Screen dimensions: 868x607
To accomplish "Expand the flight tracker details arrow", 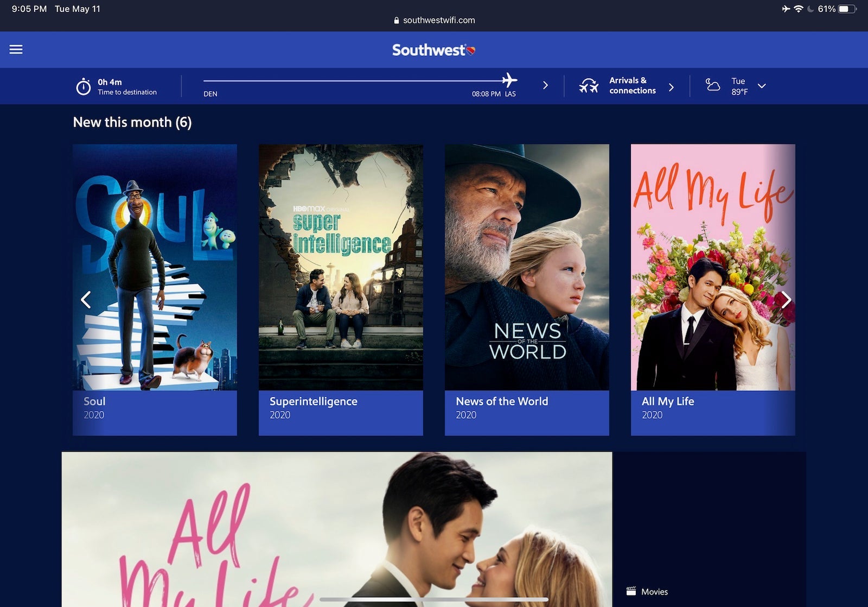I will (545, 86).
